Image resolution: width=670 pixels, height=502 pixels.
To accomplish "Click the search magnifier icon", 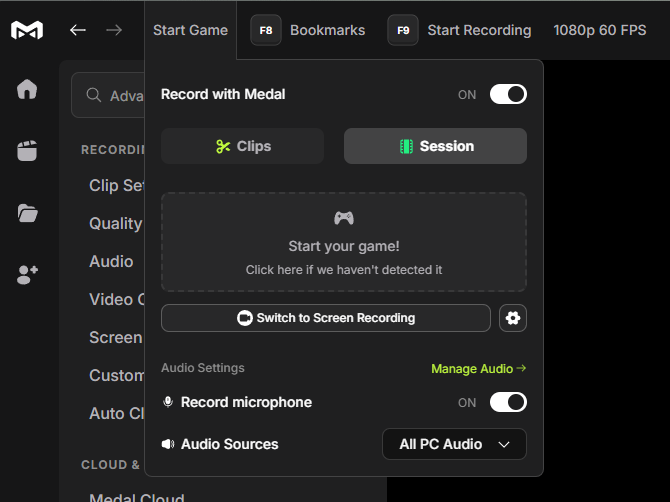I will click(x=94, y=95).
